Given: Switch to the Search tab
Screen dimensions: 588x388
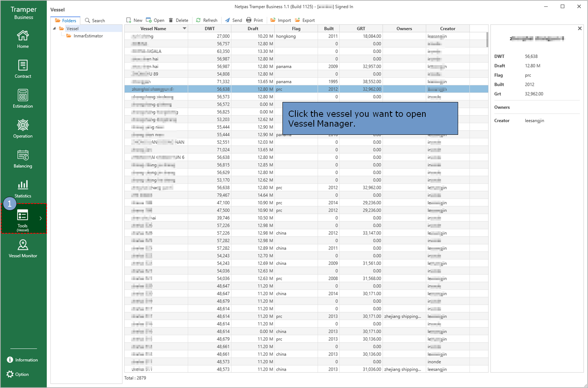Looking at the screenshot, I should tap(95, 21).
